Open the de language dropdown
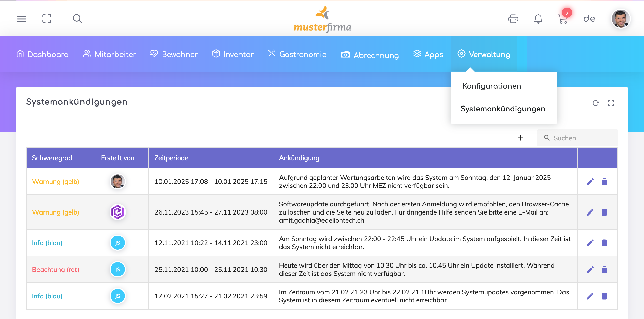Screen dimensions: 644x319 point(589,19)
